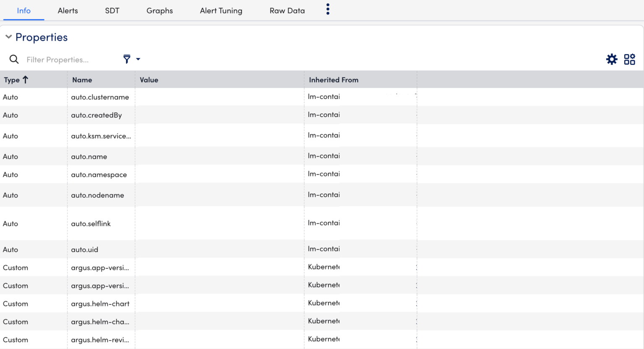Screen dimensions: 644x349
Task: Open the Graphs tab
Action: [159, 10]
